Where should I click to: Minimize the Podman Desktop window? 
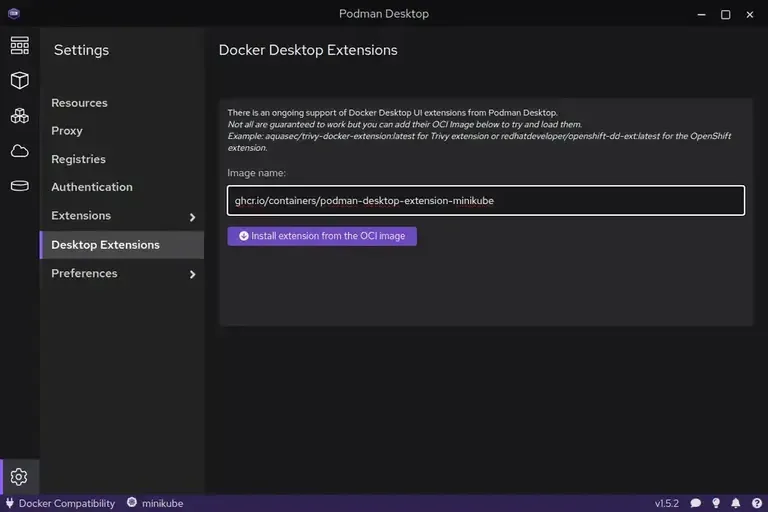pos(701,15)
